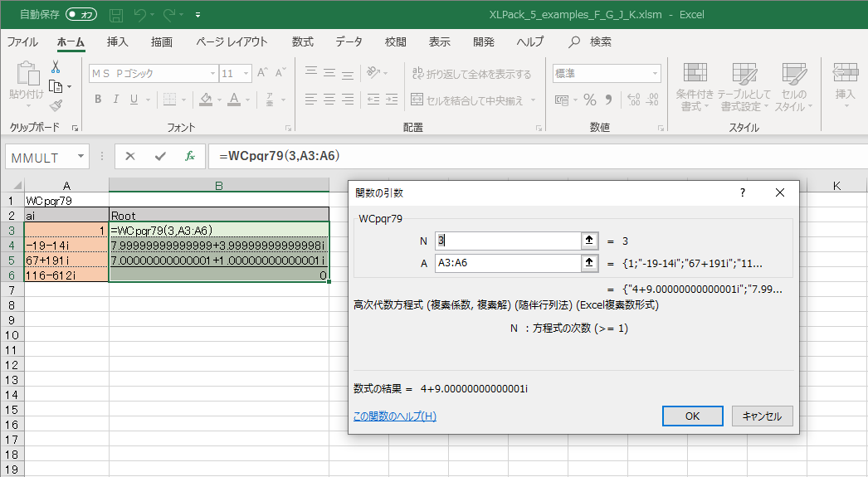The height and width of the screenshot is (477, 868).
Task: Click the formula bar Cancel X icon
Action: click(130, 157)
